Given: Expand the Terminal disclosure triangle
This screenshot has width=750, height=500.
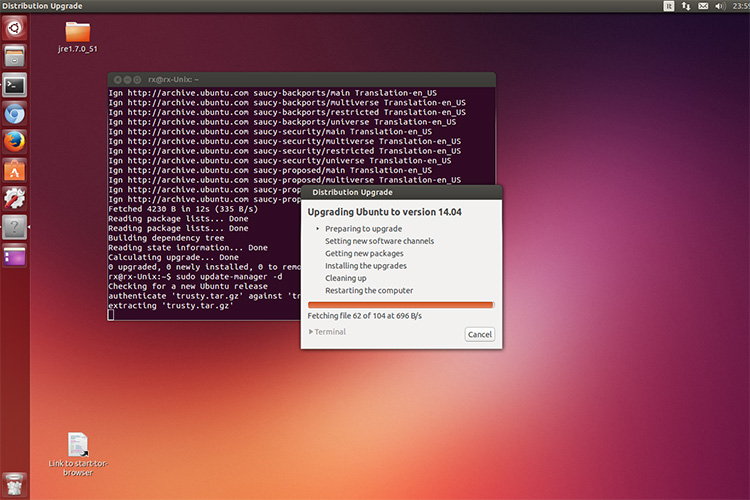Looking at the screenshot, I should tap(311, 332).
